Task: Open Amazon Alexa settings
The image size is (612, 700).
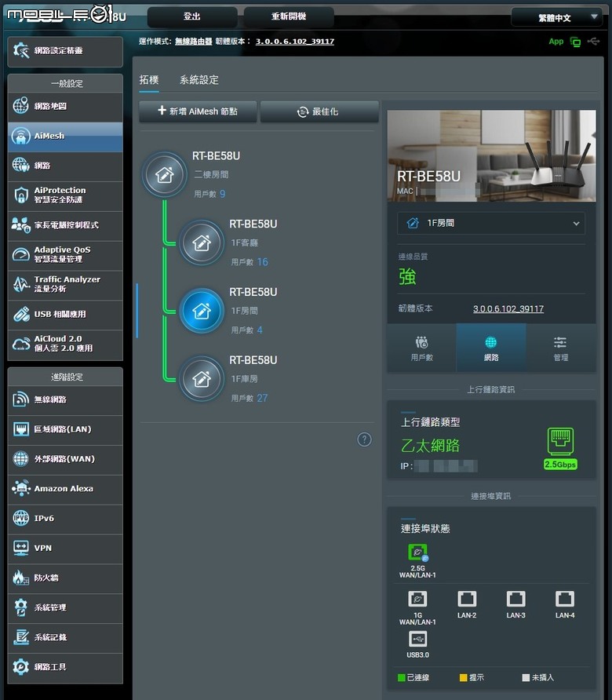Action: [65, 489]
